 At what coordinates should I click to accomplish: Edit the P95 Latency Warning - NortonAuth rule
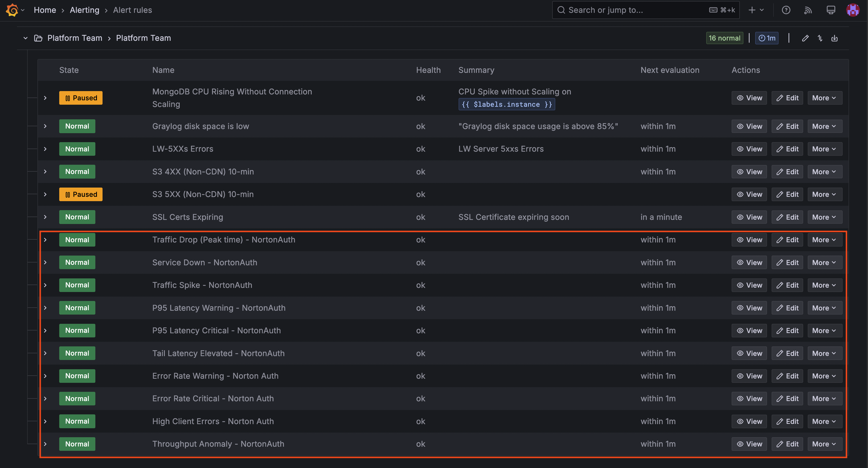click(787, 308)
